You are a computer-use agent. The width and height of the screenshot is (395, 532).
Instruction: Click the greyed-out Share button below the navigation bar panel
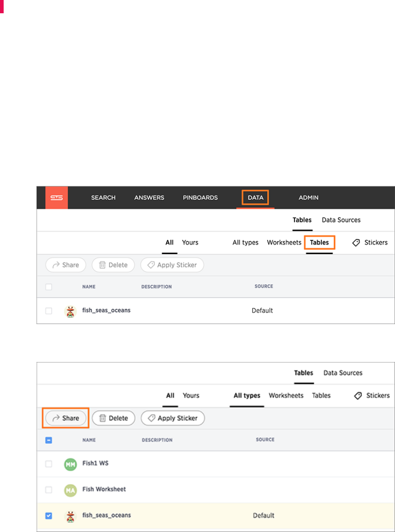coord(66,265)
